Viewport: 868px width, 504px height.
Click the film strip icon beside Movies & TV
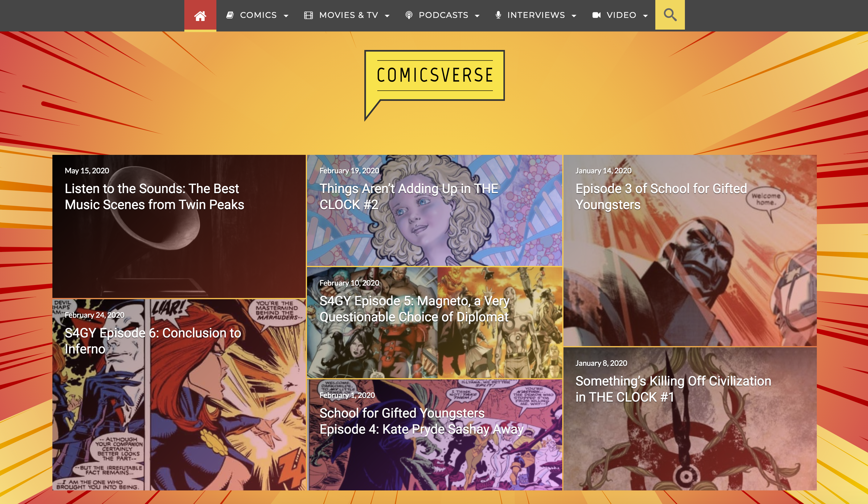pos(308,15)
